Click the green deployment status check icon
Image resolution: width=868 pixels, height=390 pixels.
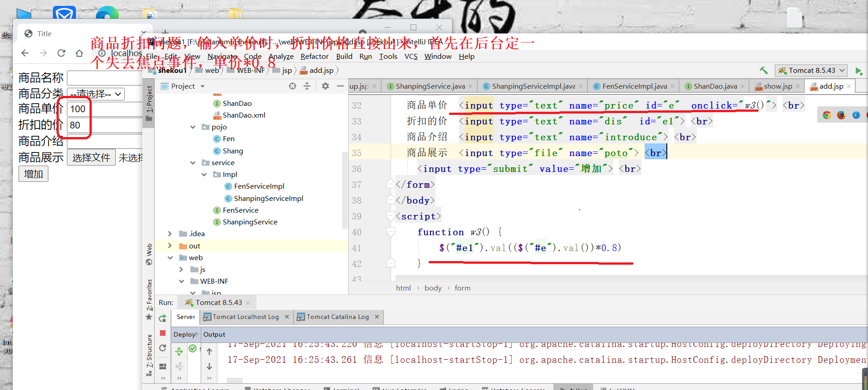193,348
